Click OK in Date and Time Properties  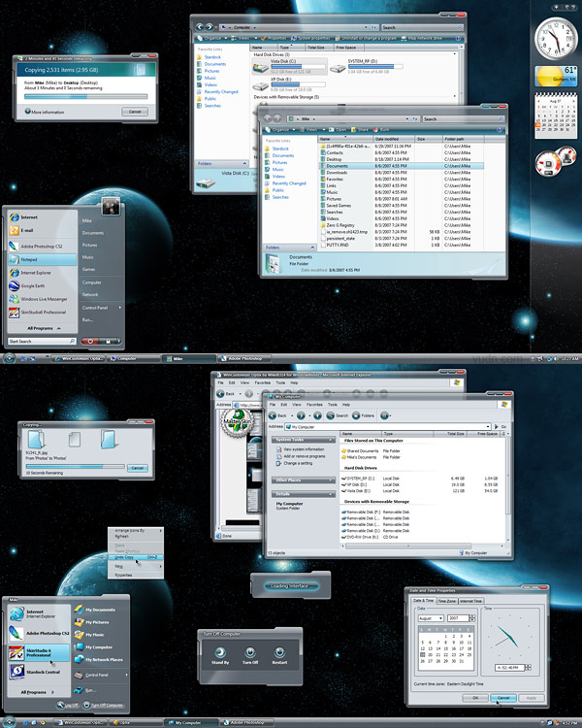[x=475, y=698]
